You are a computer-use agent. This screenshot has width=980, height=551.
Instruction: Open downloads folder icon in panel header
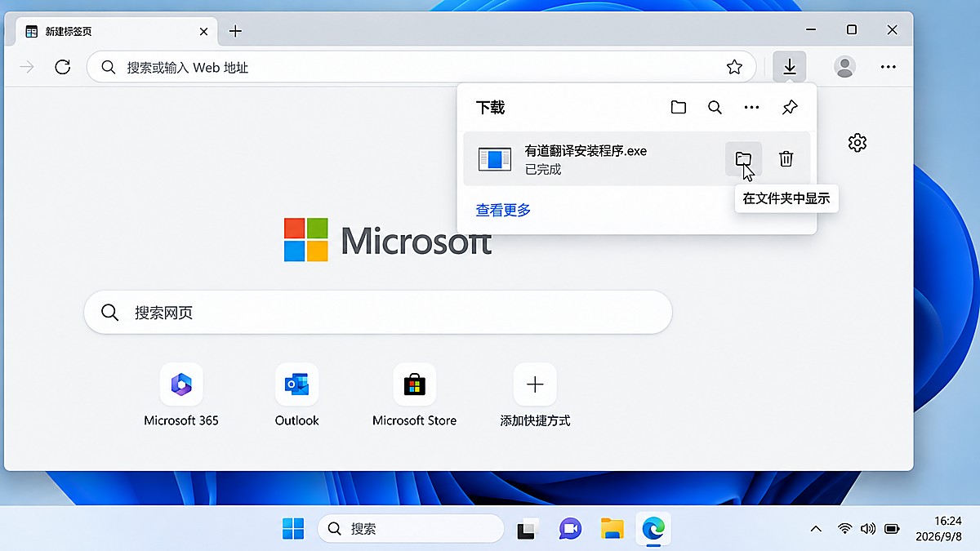click(678, 107)
